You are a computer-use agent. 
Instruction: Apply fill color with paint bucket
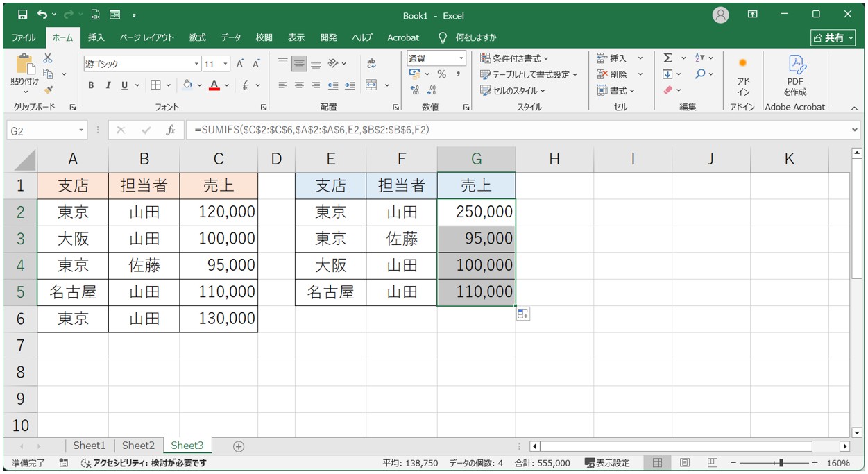pos(187,85)
